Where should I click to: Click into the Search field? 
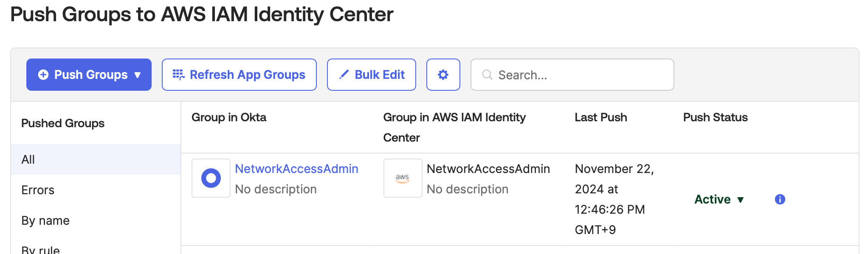572,75
